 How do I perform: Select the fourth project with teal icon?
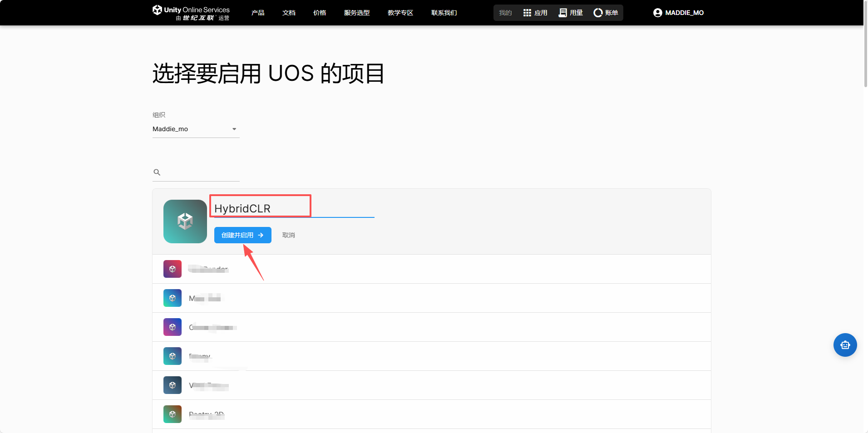(x=432, y=356)
